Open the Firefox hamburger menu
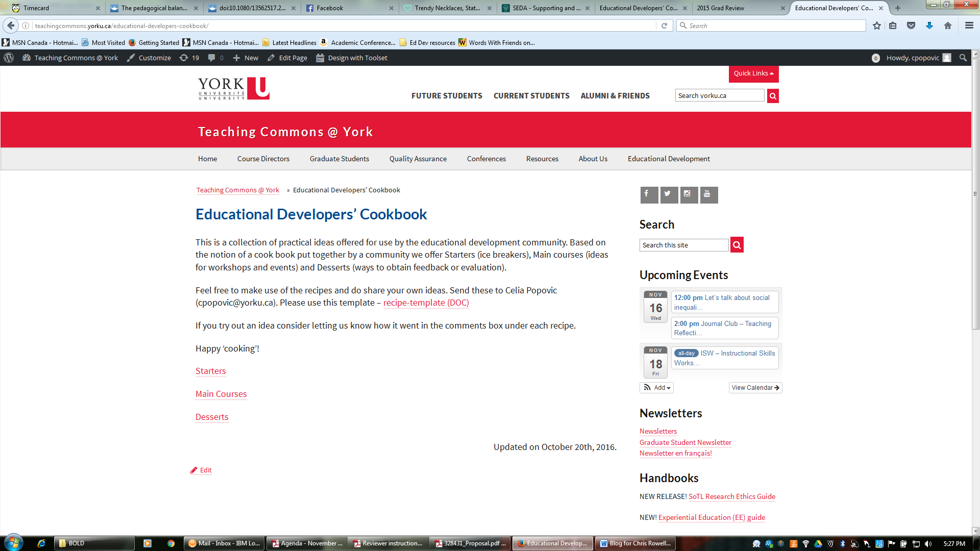 click(969, 26)
